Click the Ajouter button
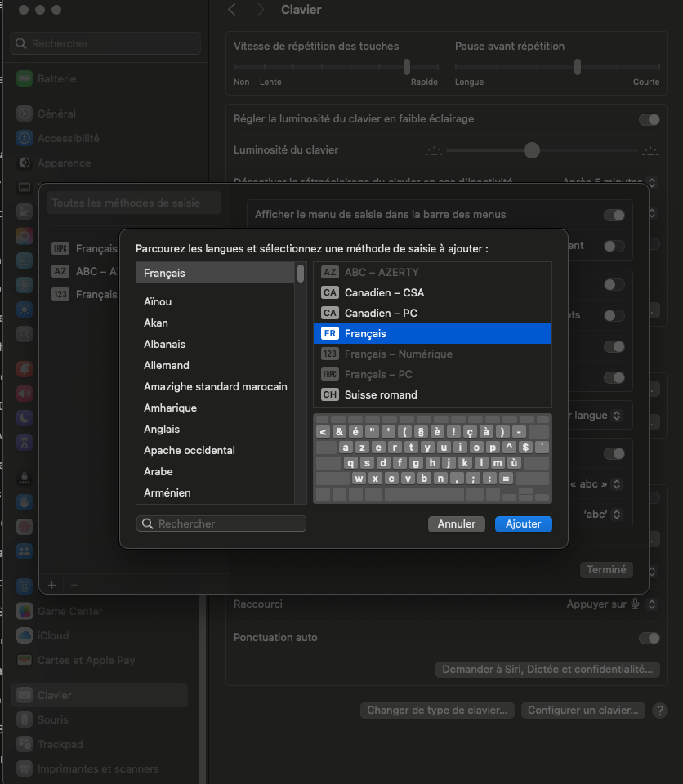 point(523,524)
